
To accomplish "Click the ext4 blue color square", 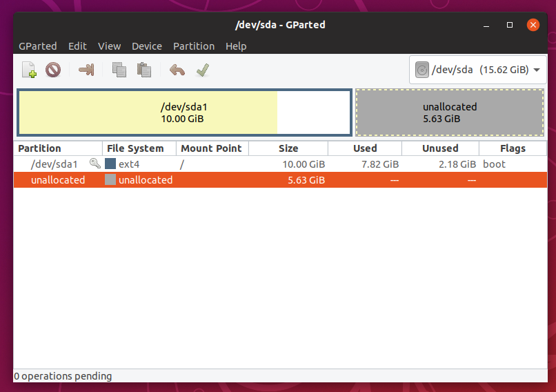I will pos(110,164).
